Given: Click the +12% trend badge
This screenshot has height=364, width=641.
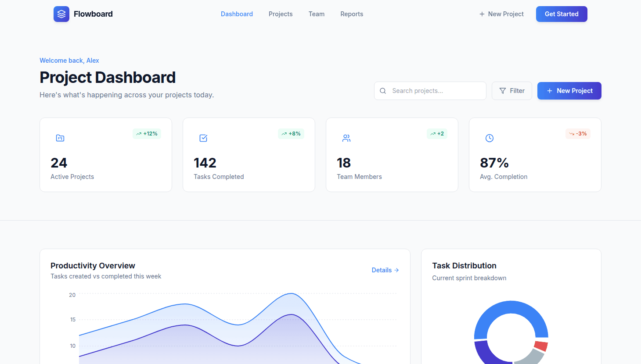Looking at the screenshot, I should 147,134.
